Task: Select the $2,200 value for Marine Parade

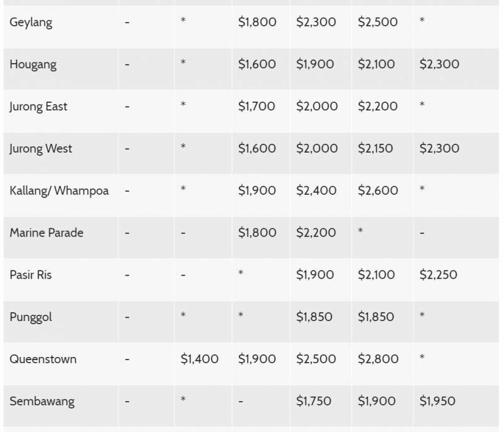Action: (316, 233)
